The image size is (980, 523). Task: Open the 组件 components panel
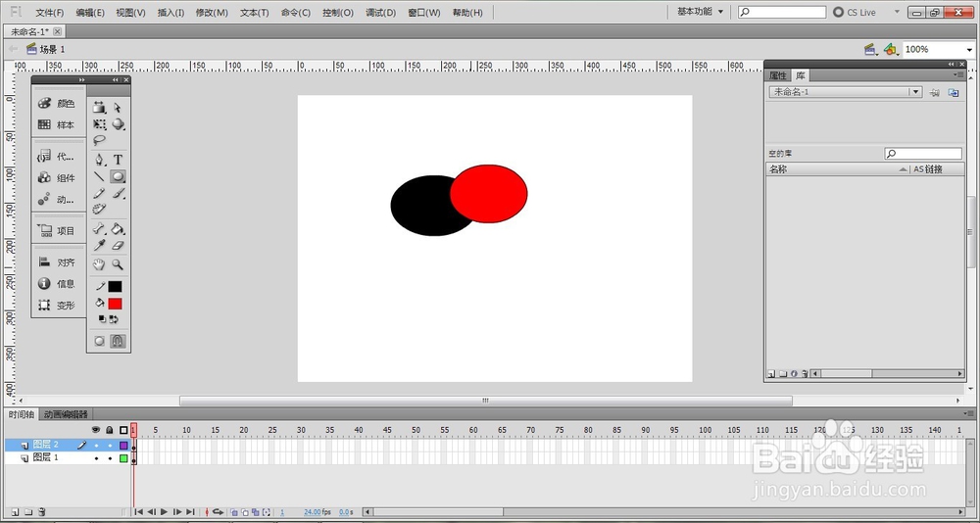56,178
